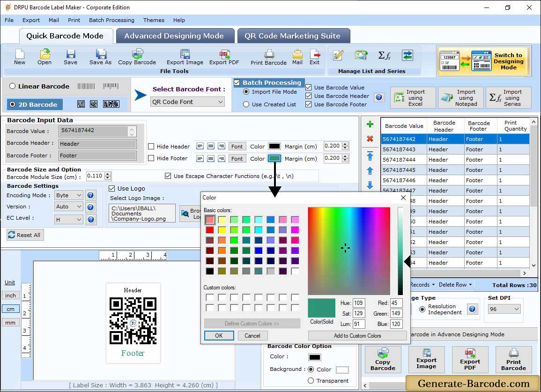Click the move up arrow icon
541x392 pixels.
click(x=370, y=171)
